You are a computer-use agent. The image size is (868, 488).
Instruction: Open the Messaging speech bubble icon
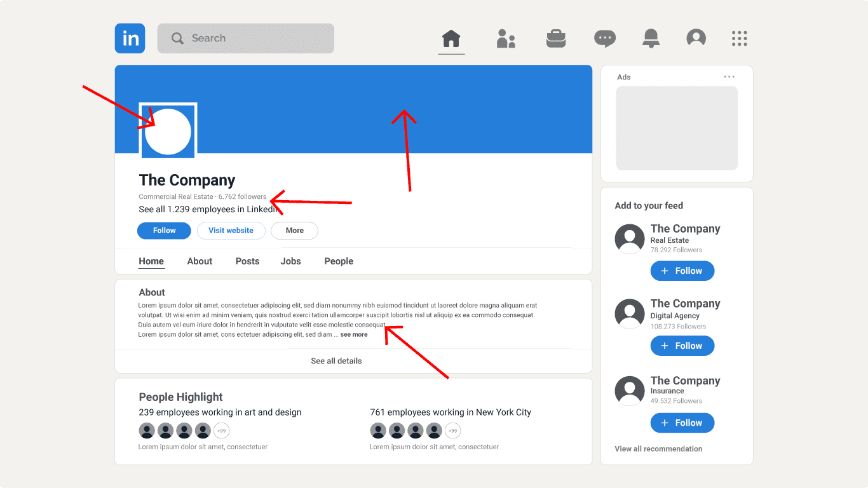(x=605, y=38)
